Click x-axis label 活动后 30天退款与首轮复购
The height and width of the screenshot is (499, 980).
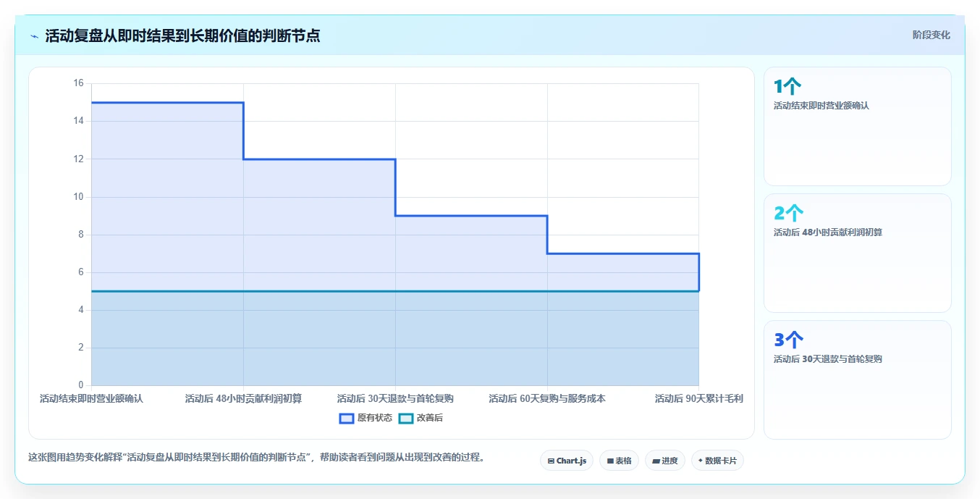[x=395, y=398]
